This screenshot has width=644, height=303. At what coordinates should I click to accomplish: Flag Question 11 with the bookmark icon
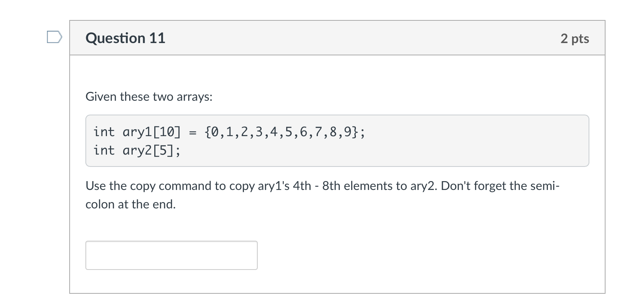pos(54,37)
